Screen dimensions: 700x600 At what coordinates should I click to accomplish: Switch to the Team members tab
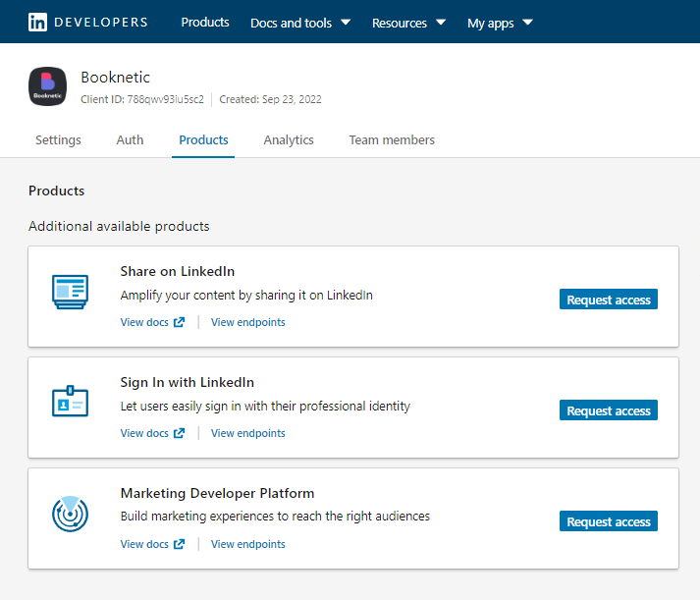[x=392, y=139]
